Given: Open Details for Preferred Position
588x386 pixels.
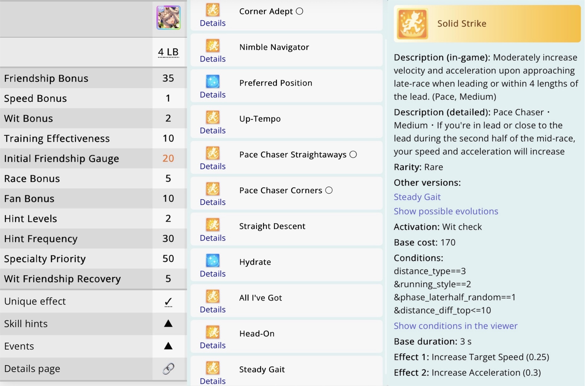Looking at the screenshot, I should (x=213, y=95).
